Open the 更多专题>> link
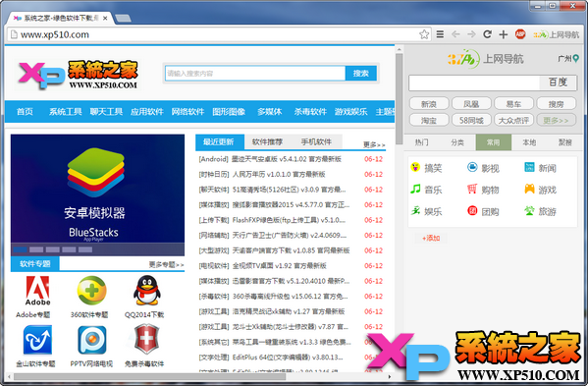 click(x=166, y=264)
